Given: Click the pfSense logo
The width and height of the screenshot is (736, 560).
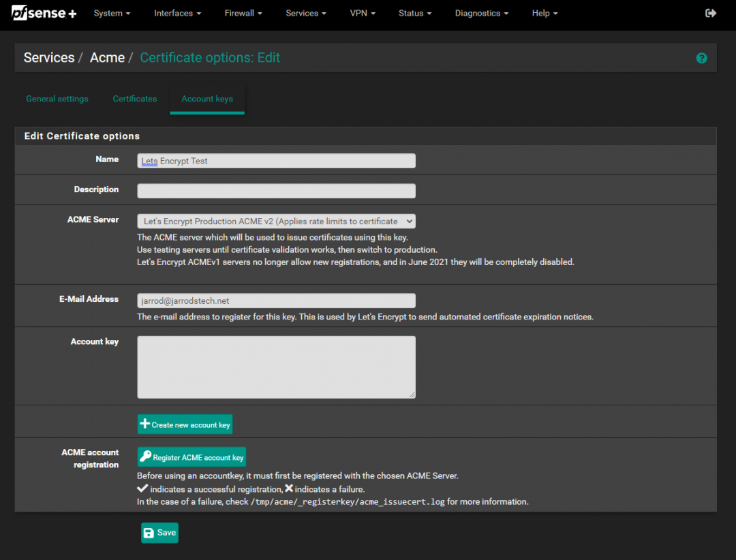Looking at the screenshot, I should click(43, 12).
